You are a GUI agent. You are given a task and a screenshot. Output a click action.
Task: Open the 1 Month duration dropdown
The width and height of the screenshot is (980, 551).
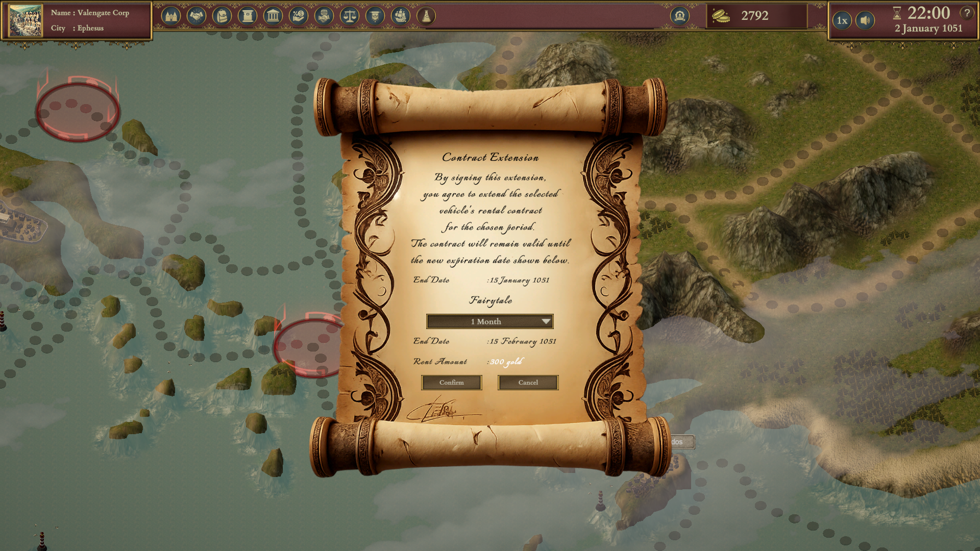pos(490,321)
